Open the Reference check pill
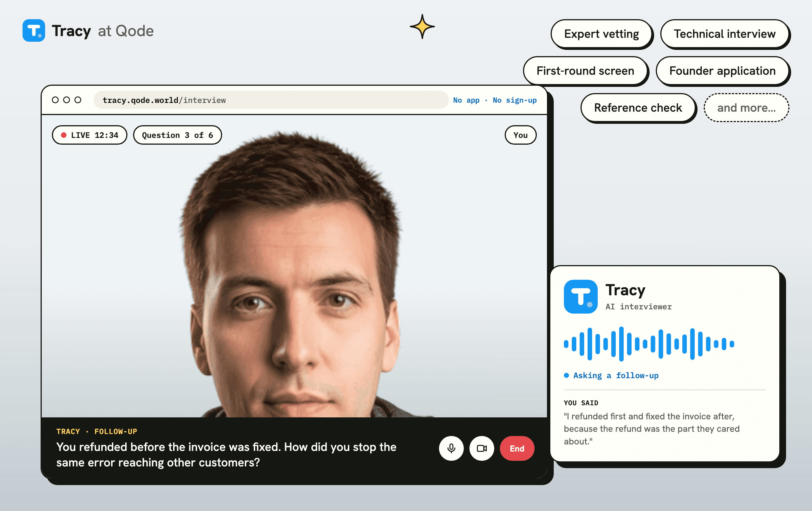 point(638,108)
